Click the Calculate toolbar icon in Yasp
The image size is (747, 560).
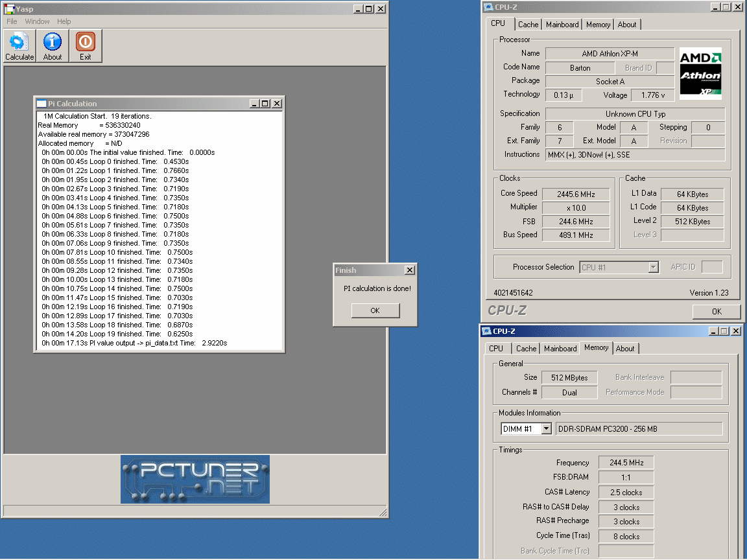pos(19,46)
